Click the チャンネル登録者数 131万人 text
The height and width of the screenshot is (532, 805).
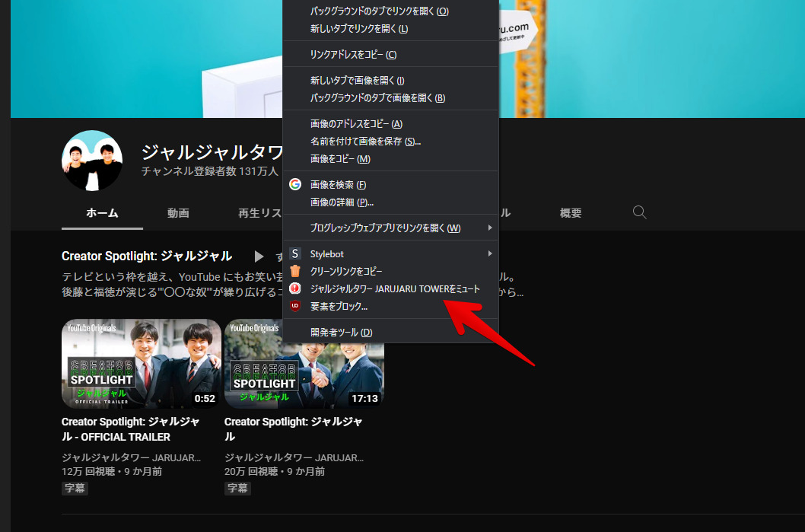(209, 171)
